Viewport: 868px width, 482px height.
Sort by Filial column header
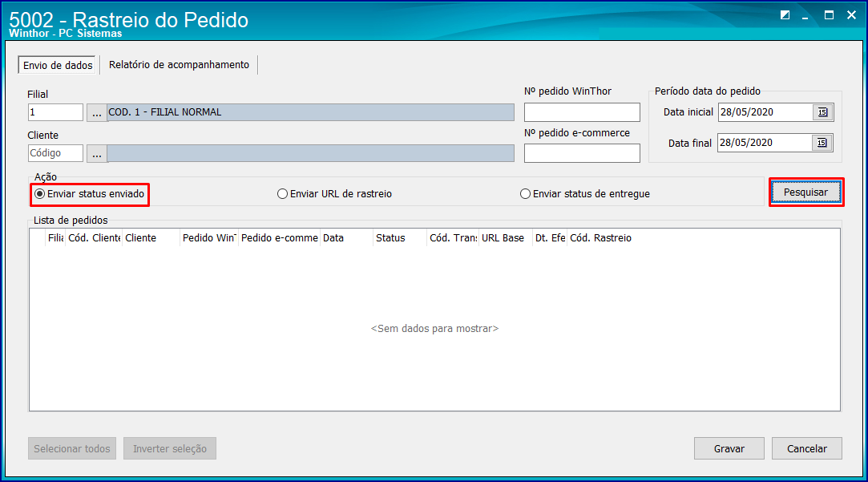point(55,237)
